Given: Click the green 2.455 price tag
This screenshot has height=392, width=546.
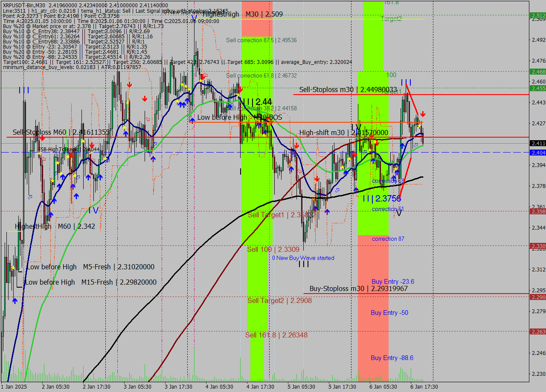Looking at the screenshot, I should pyautogui.click(x=538, y=88).
